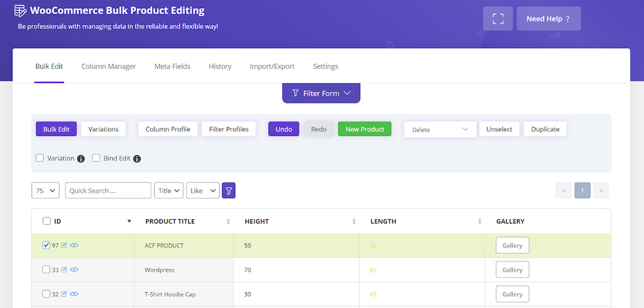
Task: Click the Variations button
Action: pyautogui.click(x=104, y=129)
